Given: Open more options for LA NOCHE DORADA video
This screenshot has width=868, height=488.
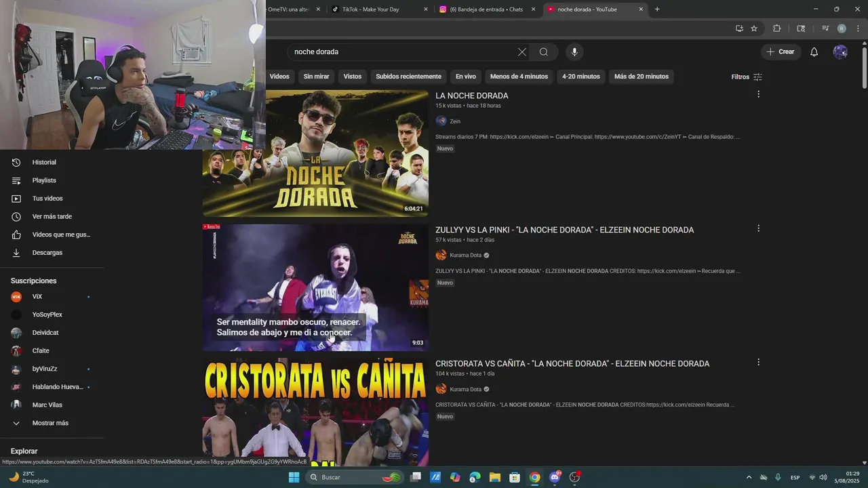Looking at the screenshot, I should coord(758,94).
